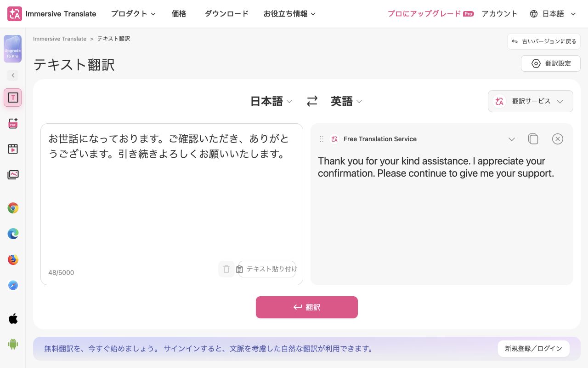Image resolution: width=588 pixels, height=368 pixels.
Task: Click the Android icon in sidebar
Action: point(13,344)
